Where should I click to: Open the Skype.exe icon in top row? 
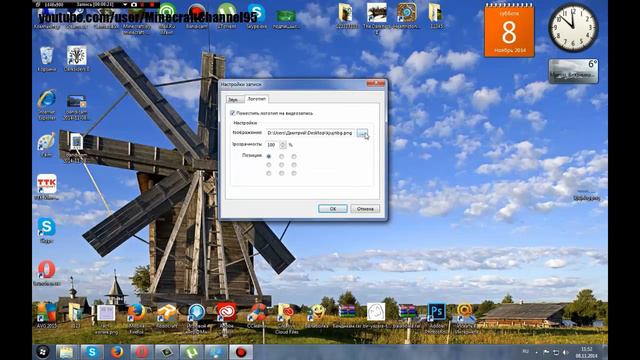click(x=257, y=16)
